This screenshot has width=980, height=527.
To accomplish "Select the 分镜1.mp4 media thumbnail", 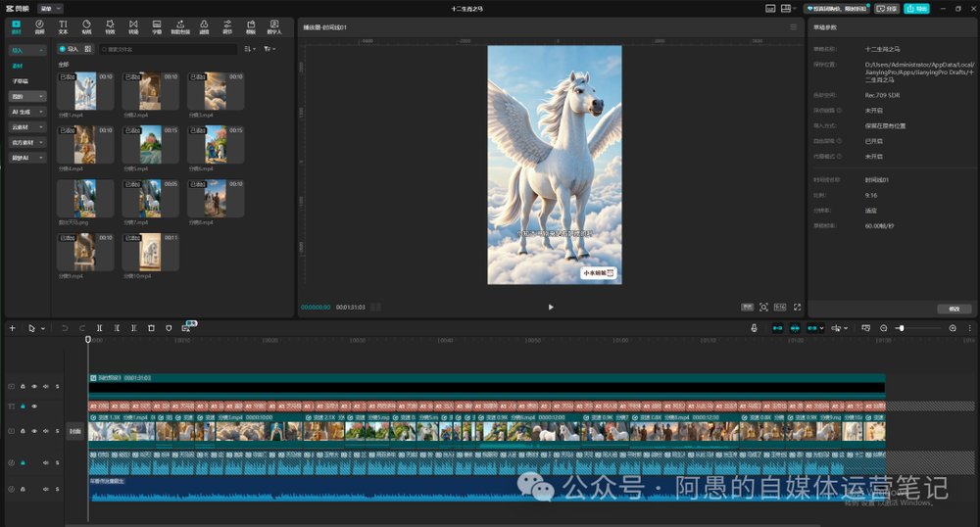I will [85, 91].
